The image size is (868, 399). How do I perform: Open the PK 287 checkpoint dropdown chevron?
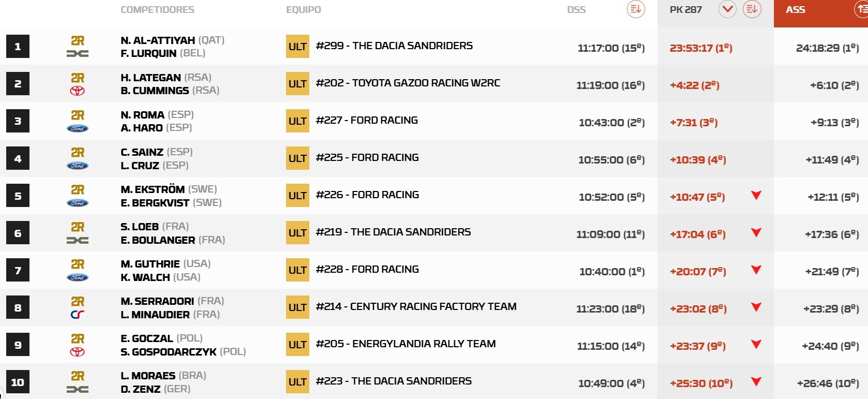[727, 9]
